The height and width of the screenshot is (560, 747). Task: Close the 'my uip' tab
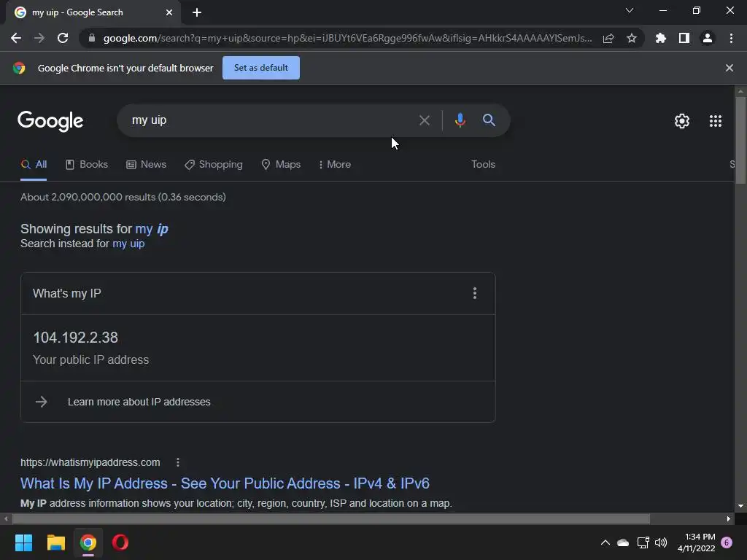pos(169,12)
